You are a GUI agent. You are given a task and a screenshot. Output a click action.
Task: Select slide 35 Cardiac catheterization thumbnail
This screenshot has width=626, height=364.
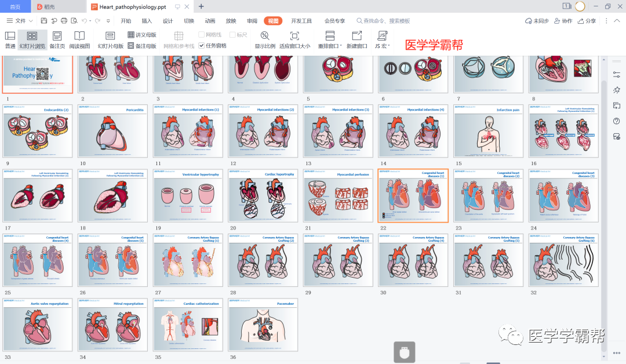tap(188, 325)
